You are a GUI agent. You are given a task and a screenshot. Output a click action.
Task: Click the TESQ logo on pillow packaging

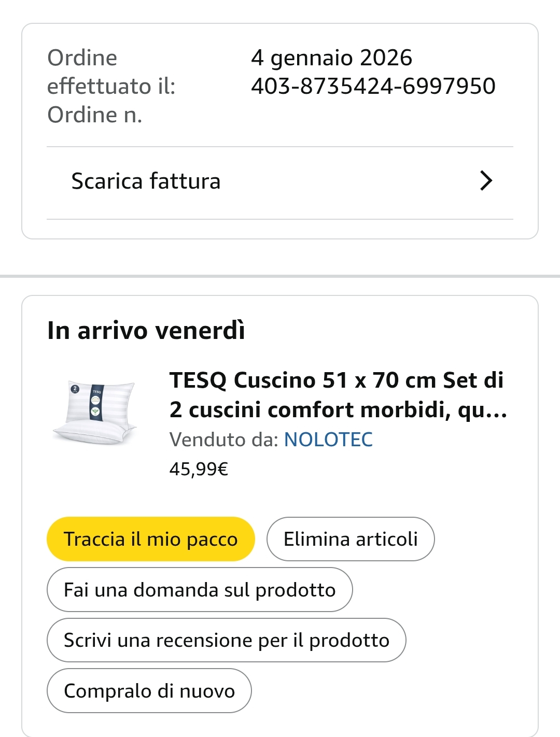(x=97, y=392)
